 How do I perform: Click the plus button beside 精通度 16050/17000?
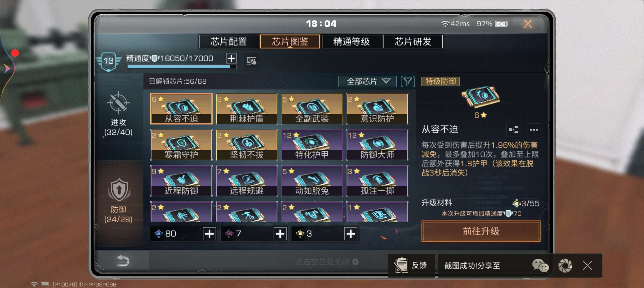click(x=231, y=58)
